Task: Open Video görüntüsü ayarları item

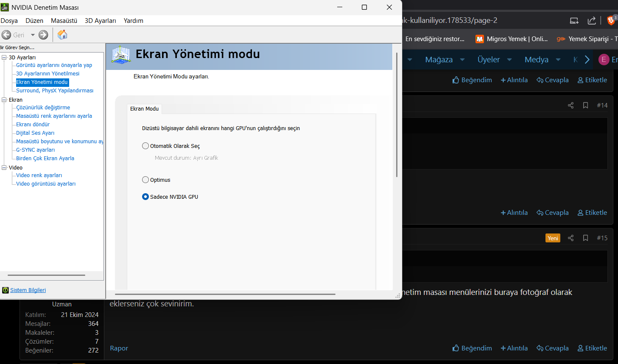Action: 46,184
